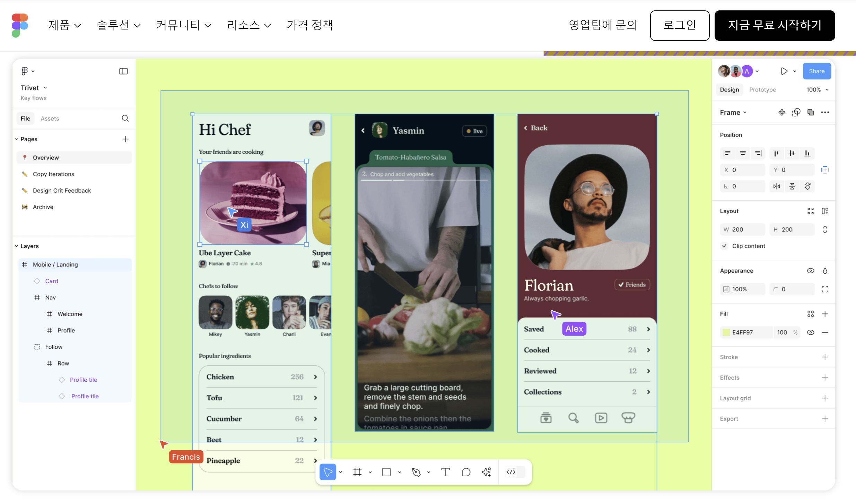Open the 커뮤니티 dropdown menu
856x504 pixels.
pos(184,25)
